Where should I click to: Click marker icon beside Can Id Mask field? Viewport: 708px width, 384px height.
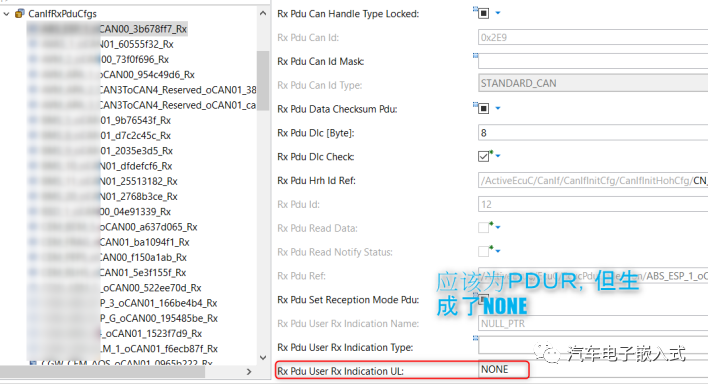[x=475, y=55]
